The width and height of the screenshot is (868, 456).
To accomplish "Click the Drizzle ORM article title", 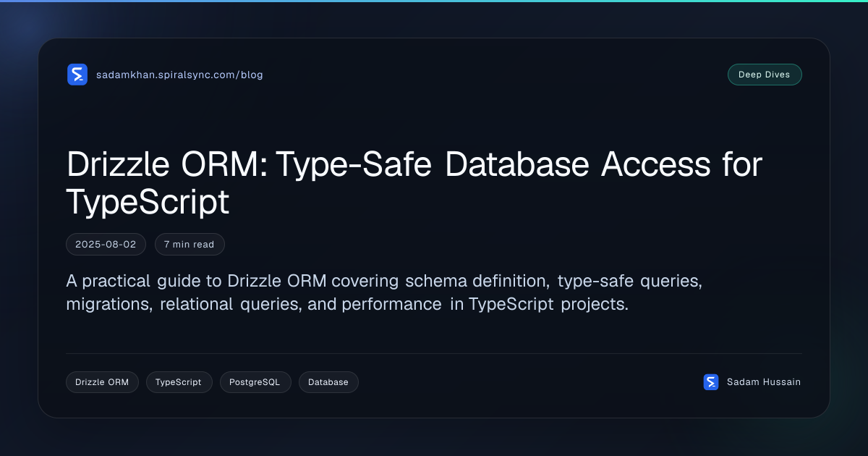I will click(414, 183).
